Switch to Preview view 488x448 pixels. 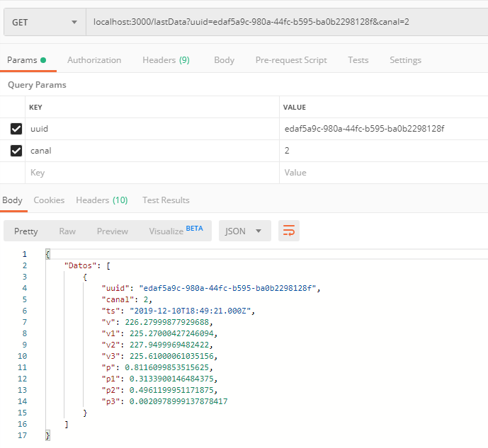(x=113, y=231)
